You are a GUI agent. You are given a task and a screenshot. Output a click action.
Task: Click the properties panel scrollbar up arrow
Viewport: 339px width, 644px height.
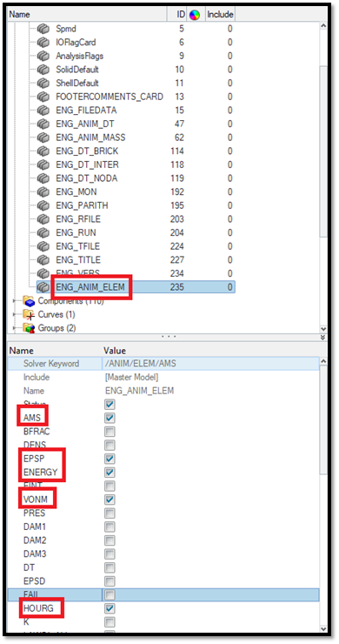pyautogui.click(x=323, y=361)
